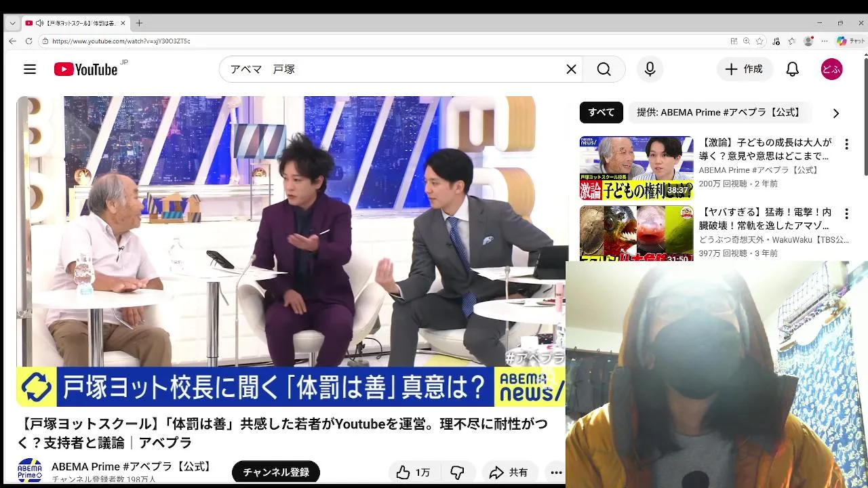This screenshot has width=868, height=488.
Task: Subscribe with the チャンネル登録 button
Action: 276,472
